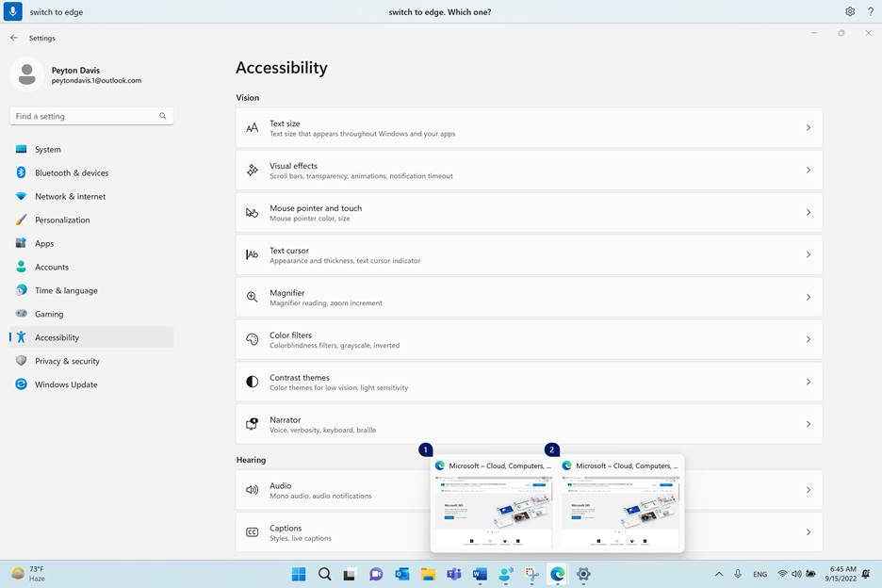Expand the Text size settings row

tap(528, 127)
